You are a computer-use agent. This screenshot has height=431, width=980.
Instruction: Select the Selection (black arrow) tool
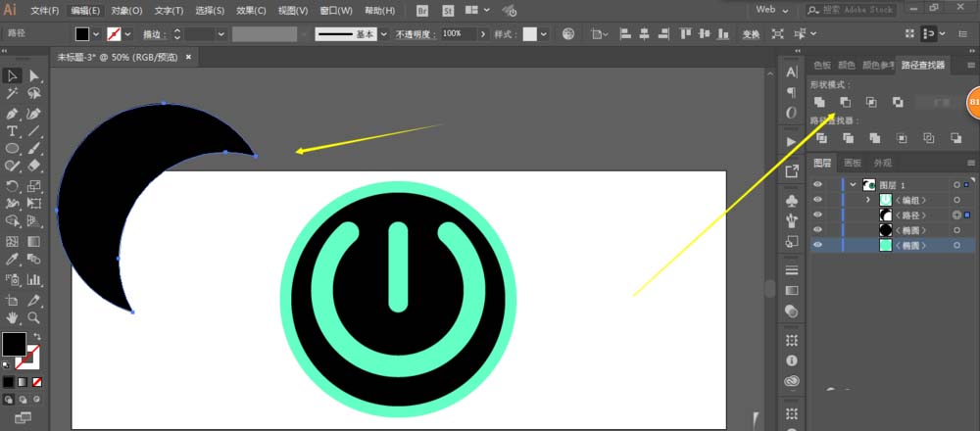pyautogui.click(x=13, y=76)
